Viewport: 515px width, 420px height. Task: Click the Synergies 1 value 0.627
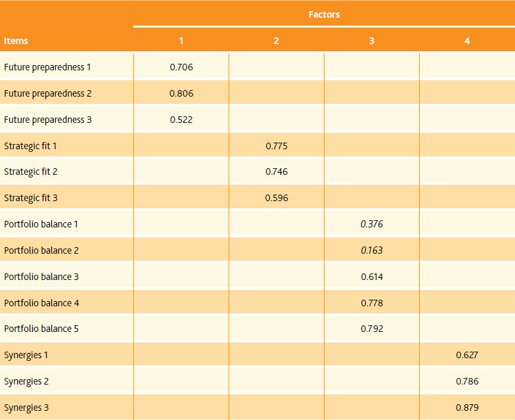click(467, 355)
